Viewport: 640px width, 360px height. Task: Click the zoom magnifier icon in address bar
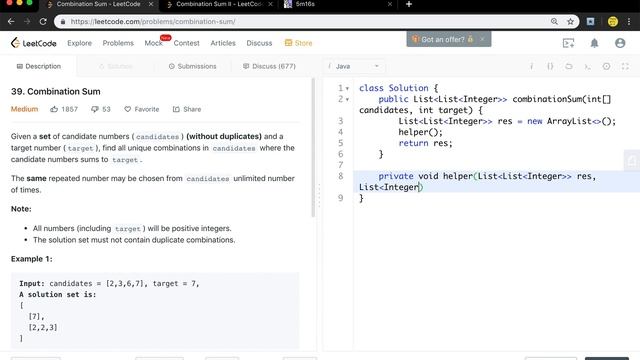(554, 22)
